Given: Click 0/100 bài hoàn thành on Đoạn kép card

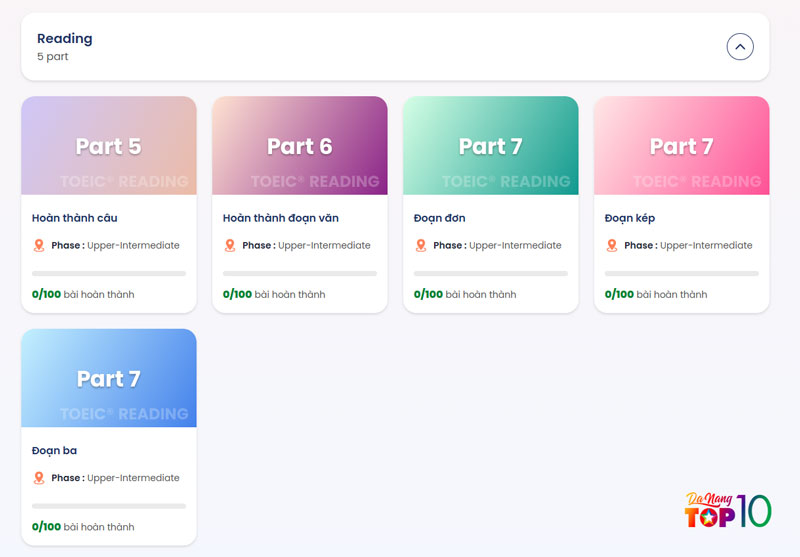Looking at the screenshot, I should tap(656, 294).
